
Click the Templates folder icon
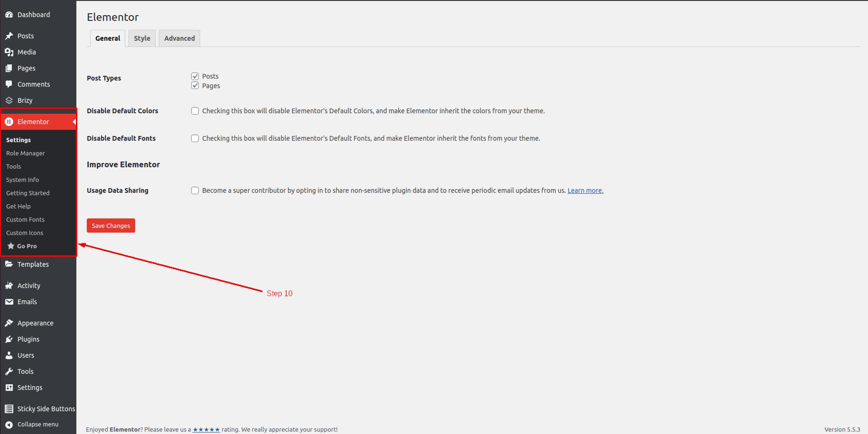coord(9,264)
